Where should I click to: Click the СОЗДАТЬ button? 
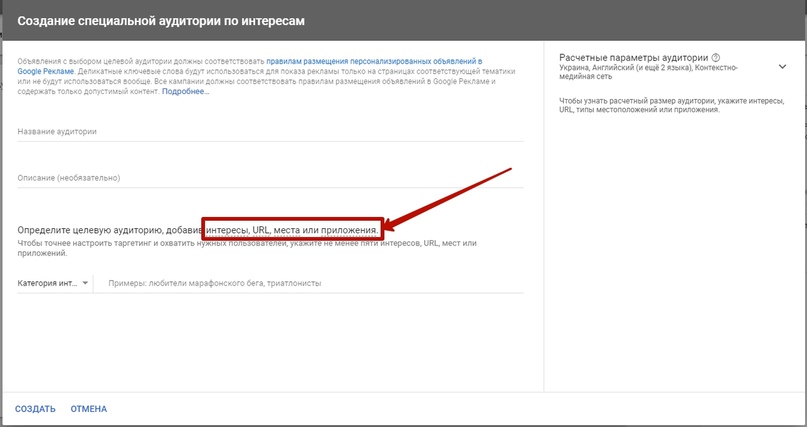tap(35, 409)
